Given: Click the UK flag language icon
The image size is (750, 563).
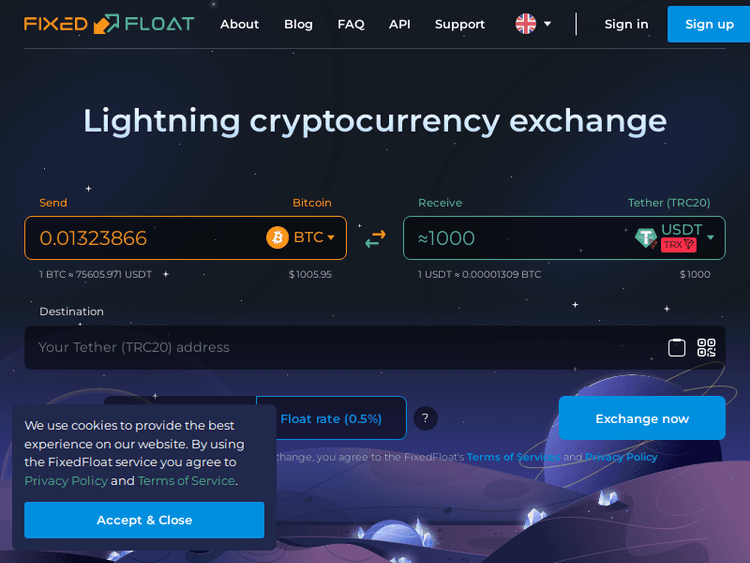Looking at the screenshot, I should pyautogui.click(x=526, y=24).
